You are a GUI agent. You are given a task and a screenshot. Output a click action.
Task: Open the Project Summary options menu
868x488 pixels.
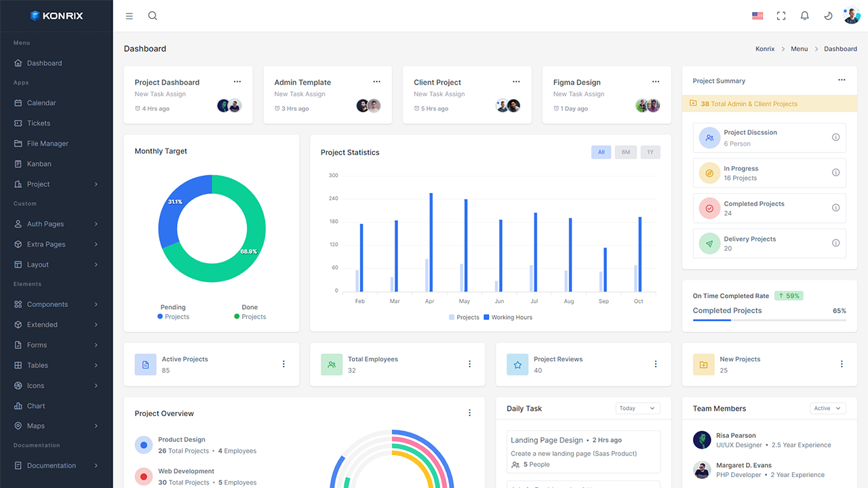(x=842, y=79)
